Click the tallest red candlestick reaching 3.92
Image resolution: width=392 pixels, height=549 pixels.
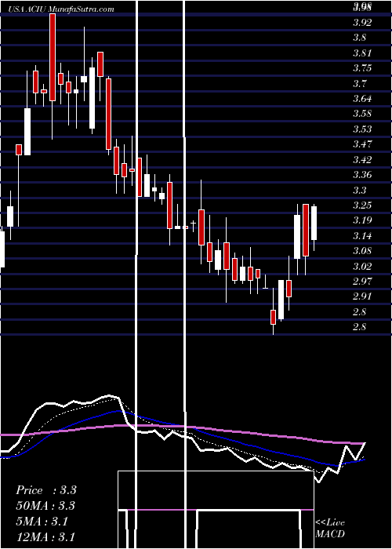coord(53,57)
